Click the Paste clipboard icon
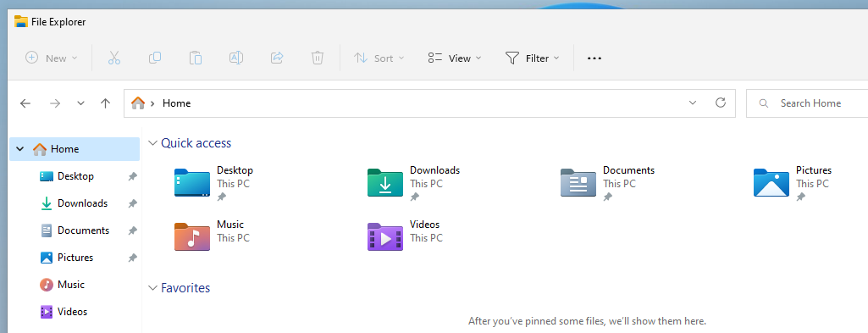 196,58
